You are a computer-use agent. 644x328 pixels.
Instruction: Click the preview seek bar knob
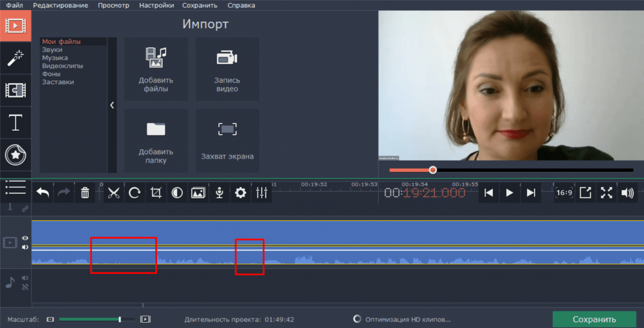pos(433,170)
